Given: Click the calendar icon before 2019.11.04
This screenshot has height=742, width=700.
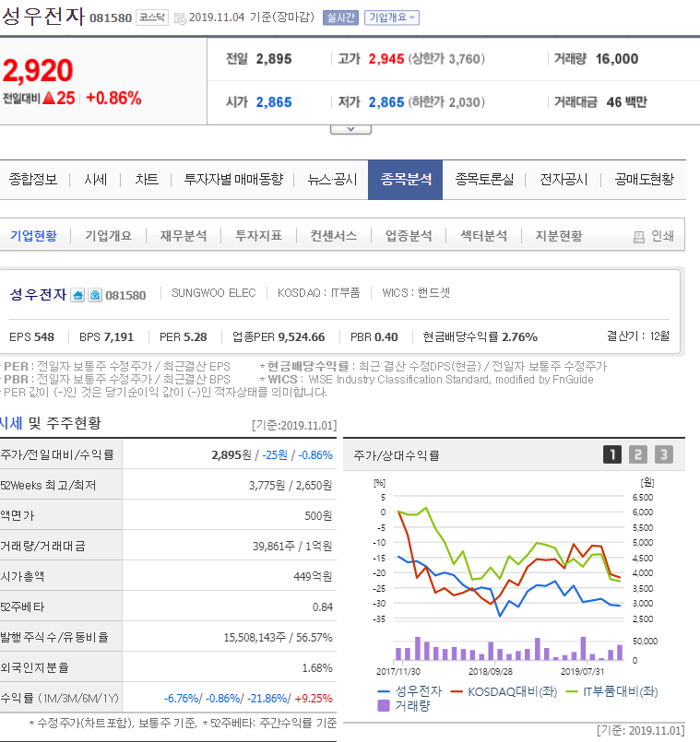Looking at the screenshot, I should pyautogui.click(x=180, y=18).
